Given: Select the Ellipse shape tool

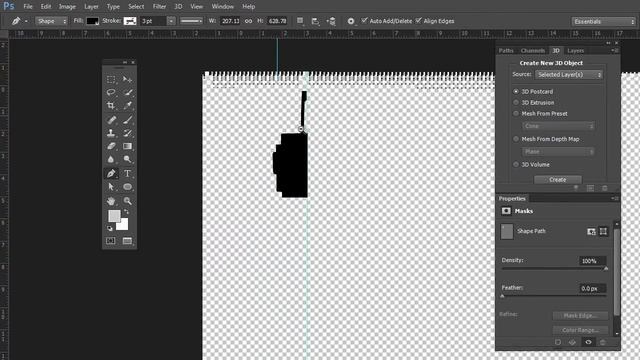Looking at the screenshot, I should [127, 187].
